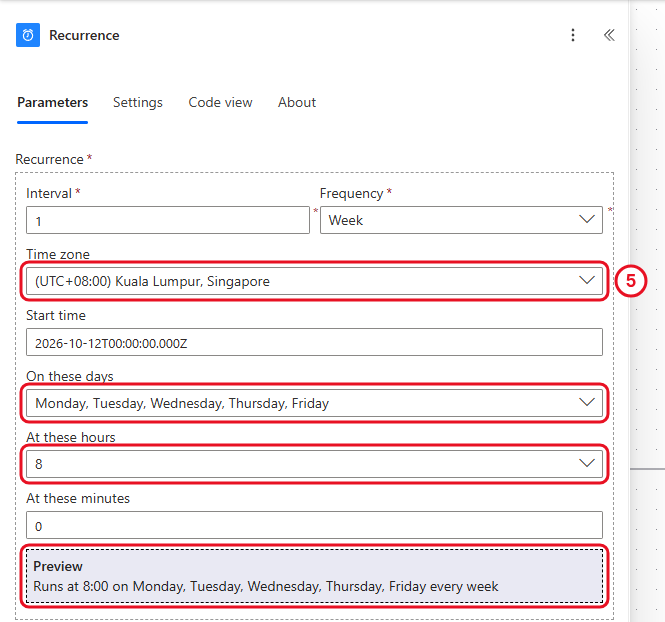Click the On these days chevron arrow

point(587,402)
